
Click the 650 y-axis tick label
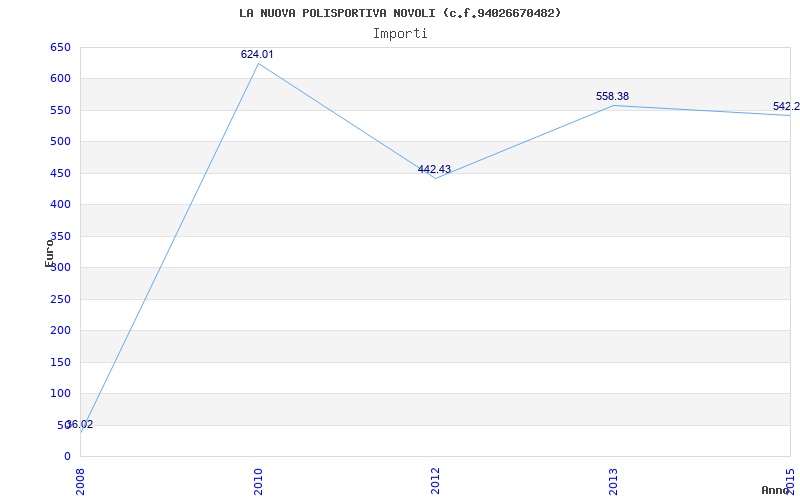click(60, 47)
